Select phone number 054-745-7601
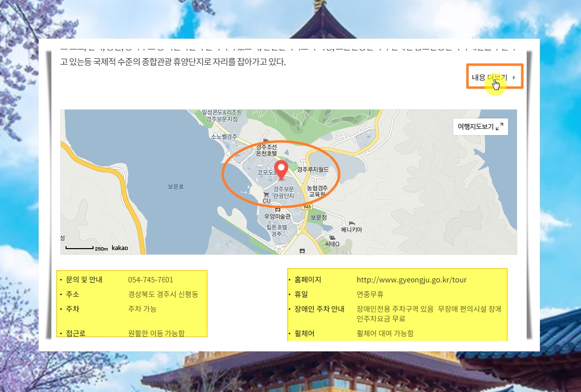This screenshot has width=581, height=392. (150, 280)
